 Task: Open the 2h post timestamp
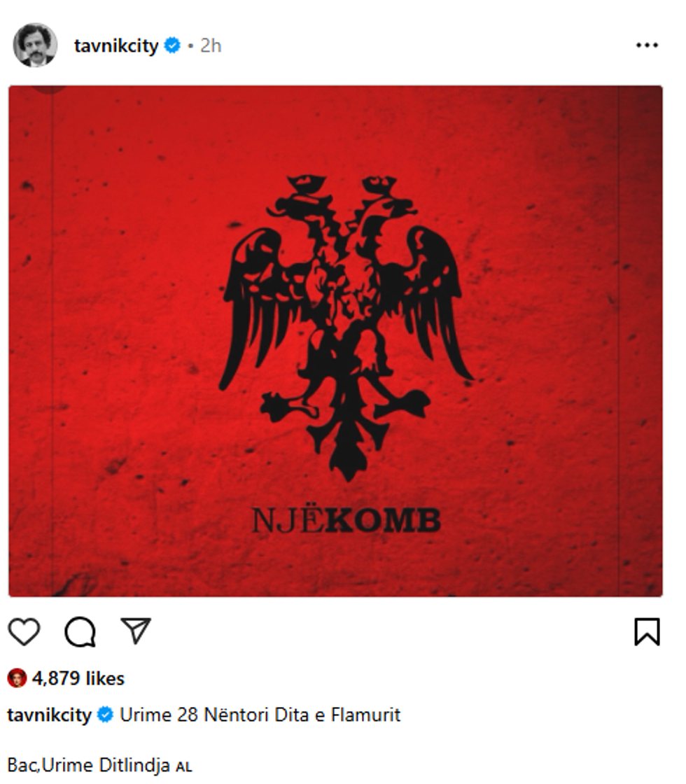coord(211,45)
